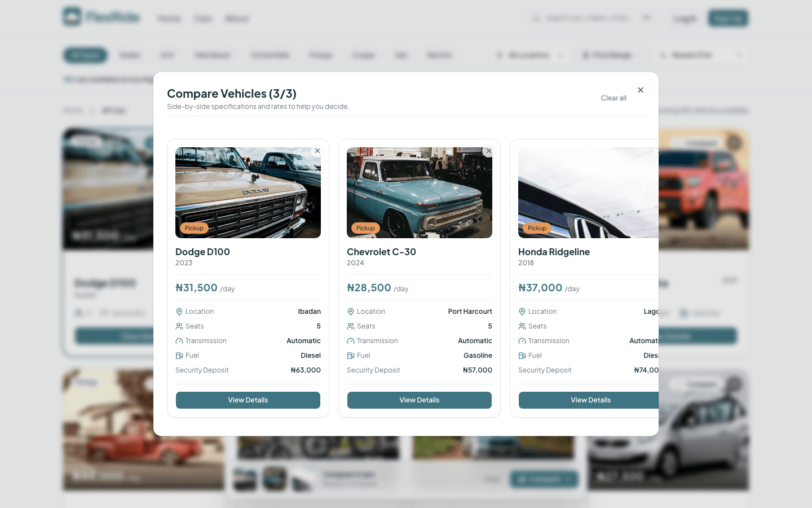The height and width of the screenshot is (508, 812).
Task: Click the ₦37,000 daily rate
Action: (x=540, y=288)
